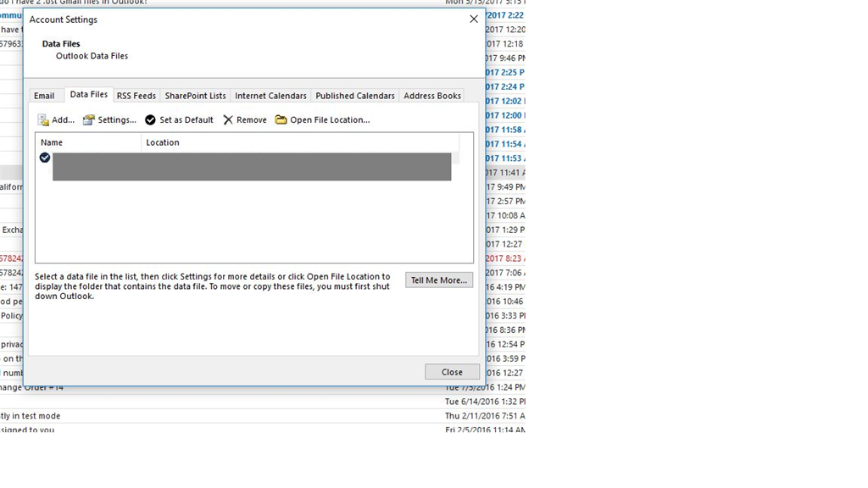Set selected data file as default
This screenshot has width=868, height=488.
click(x=179, y=120)
